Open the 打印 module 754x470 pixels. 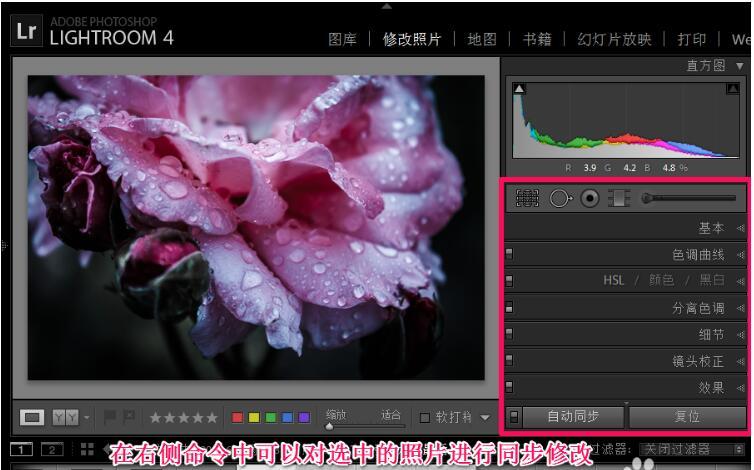point(691,39)
